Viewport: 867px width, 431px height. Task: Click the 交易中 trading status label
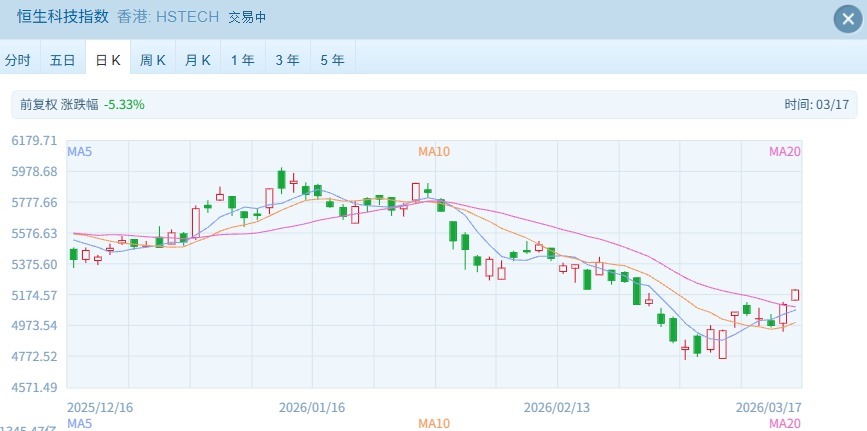[x=247, y=17]
